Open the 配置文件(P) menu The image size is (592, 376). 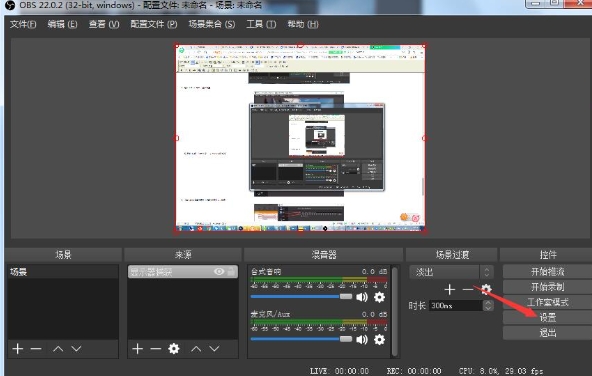click(154, 25)
